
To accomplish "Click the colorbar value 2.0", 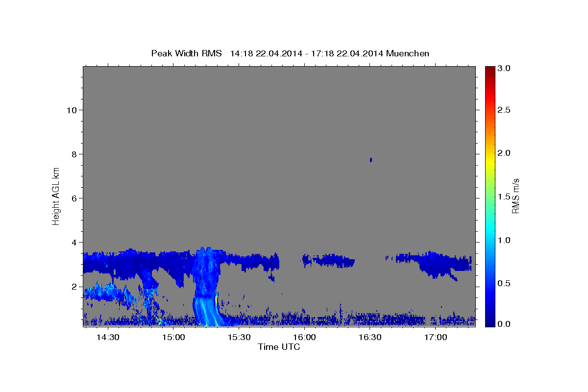I will (504, 153).
